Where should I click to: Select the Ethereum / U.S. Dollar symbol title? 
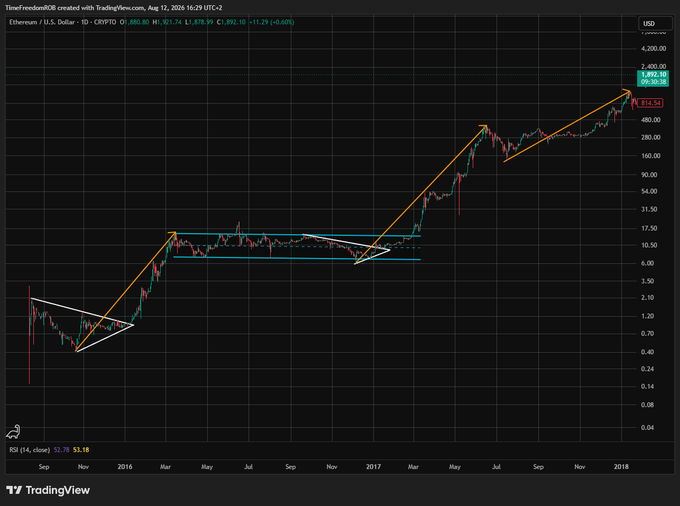[x=43, y=22]
